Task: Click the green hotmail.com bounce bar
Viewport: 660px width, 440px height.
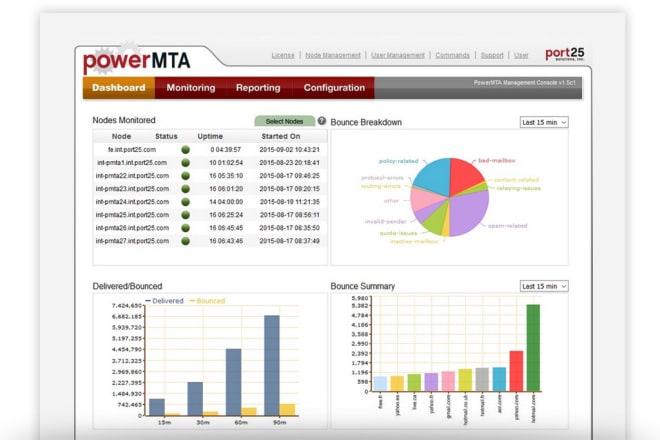Action: tap(533, 348)
